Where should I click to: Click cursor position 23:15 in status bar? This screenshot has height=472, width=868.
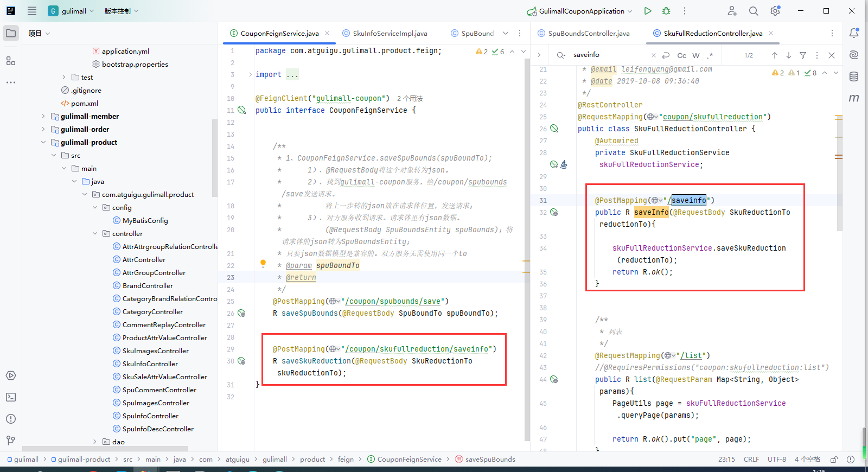[x=726, y=459]
